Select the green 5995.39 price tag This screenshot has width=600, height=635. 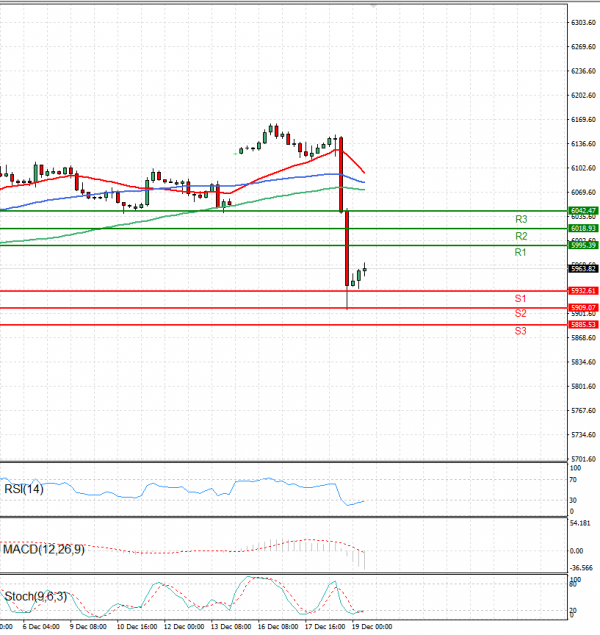click(583, 245)
